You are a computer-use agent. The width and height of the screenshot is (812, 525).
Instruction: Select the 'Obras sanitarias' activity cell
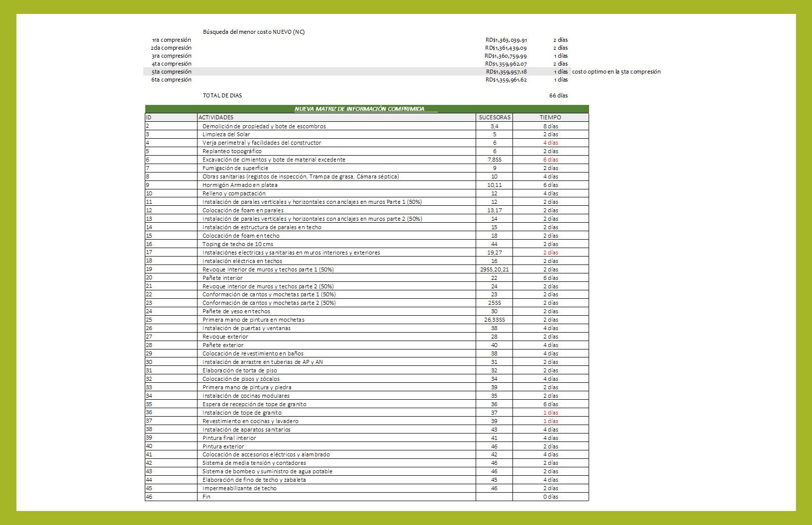click(336, 176)
